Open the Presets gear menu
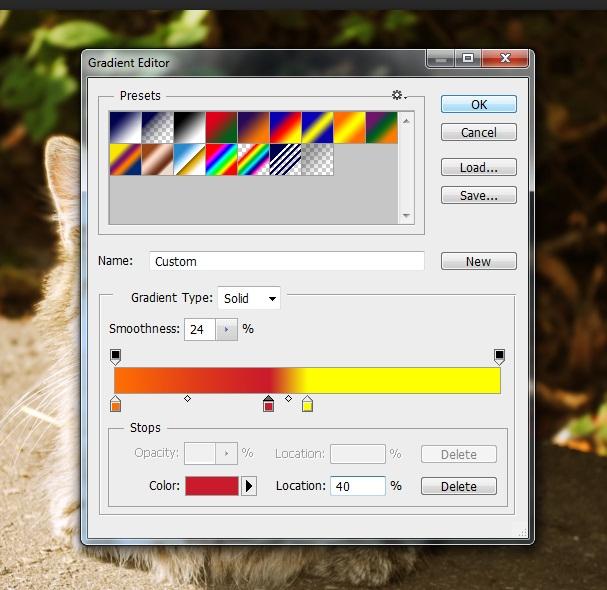The image size is (607, 590). coord(397,95)
